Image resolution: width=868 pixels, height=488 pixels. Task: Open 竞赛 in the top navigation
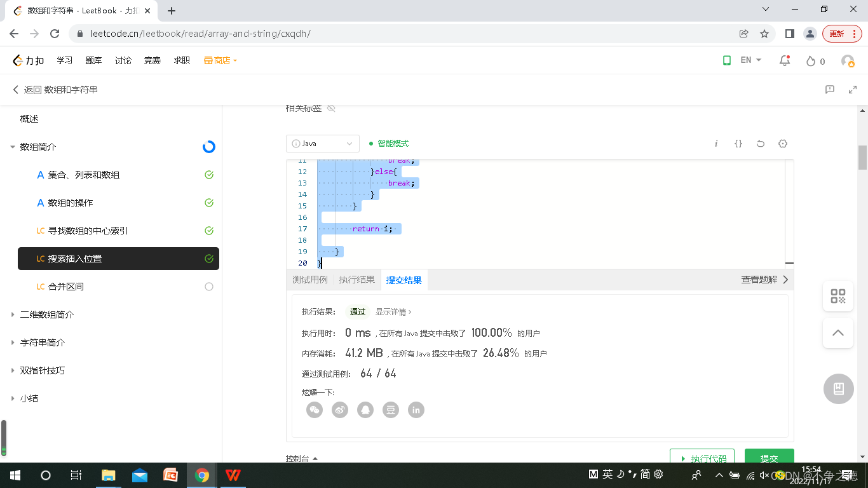153,60
